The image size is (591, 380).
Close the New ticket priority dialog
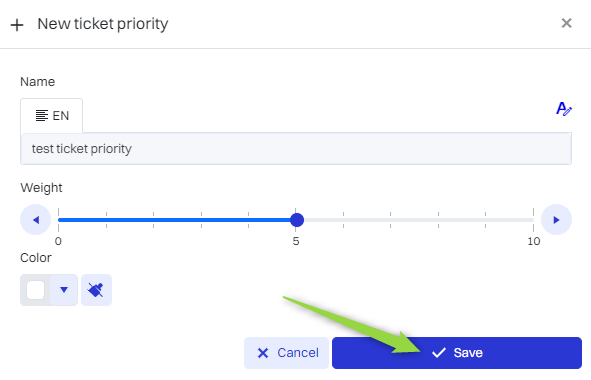tap(566, 23)
